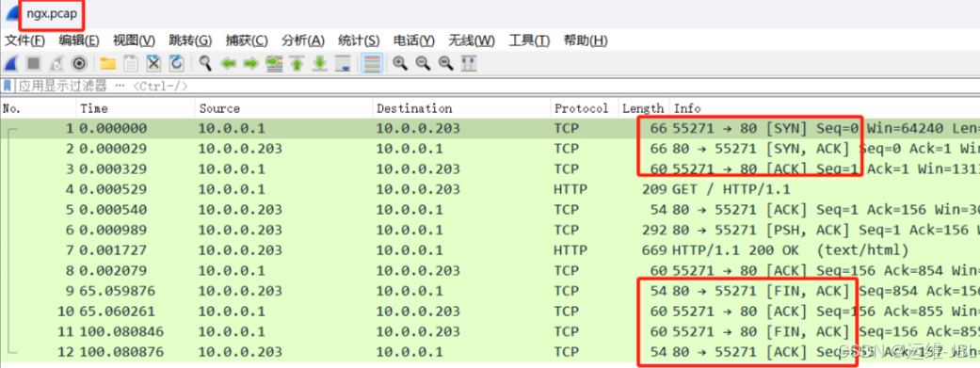Select packet 8 with time 0.002079
The width and height of the screenshot is (980, 368).
tap(490, 270)
